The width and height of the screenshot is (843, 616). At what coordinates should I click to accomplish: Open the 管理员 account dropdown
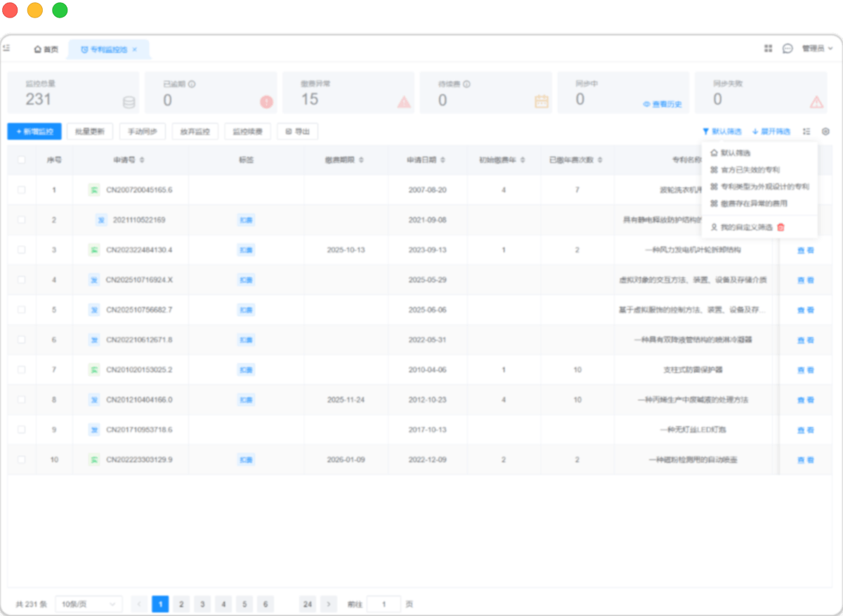816,48
